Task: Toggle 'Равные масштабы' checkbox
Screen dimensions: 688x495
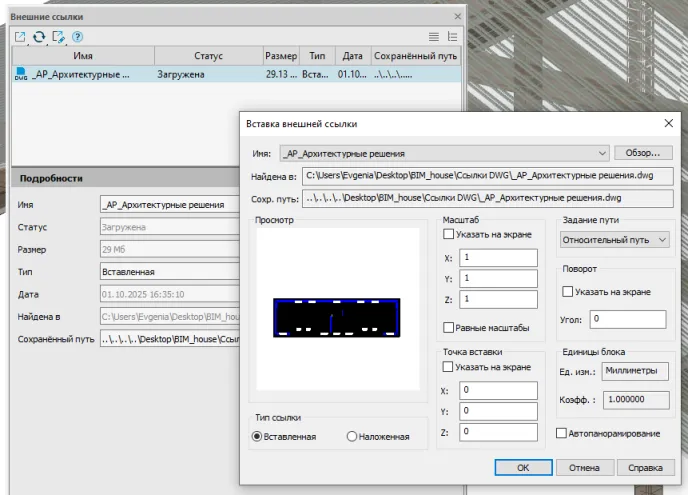Action: pos(449,328)
